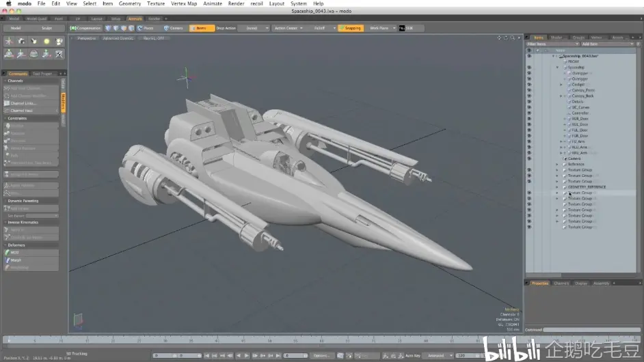
Task: Click the Options button near transport controls
Action: point(322,355)
